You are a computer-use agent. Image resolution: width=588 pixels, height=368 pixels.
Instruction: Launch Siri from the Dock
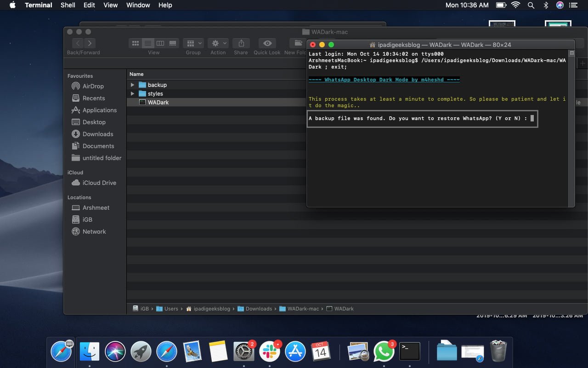pyautogui.click(x=115, y=352)
